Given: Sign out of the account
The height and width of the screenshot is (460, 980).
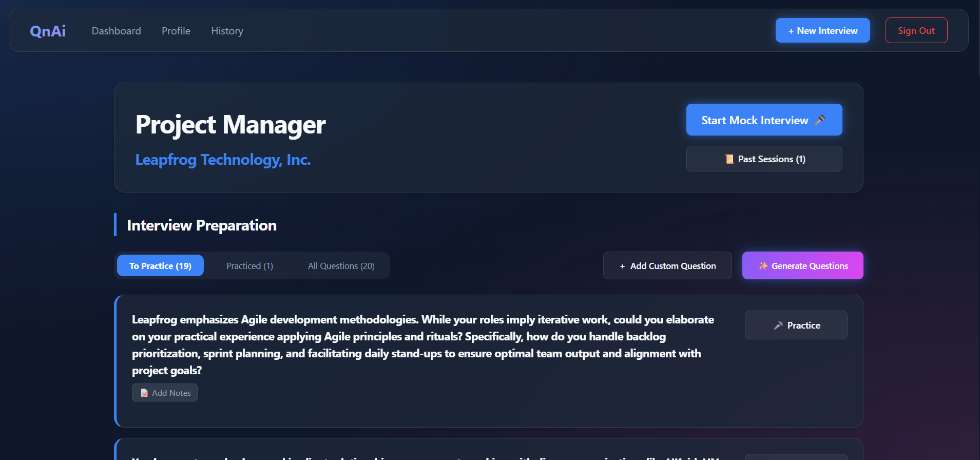Looking at the screenshot, I should tap(916, 30).
